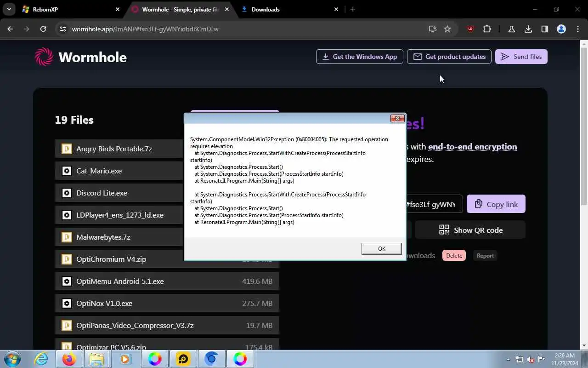Click the Wormhole logo
This screenshot has height=368, width=588.
click(81, 57)
